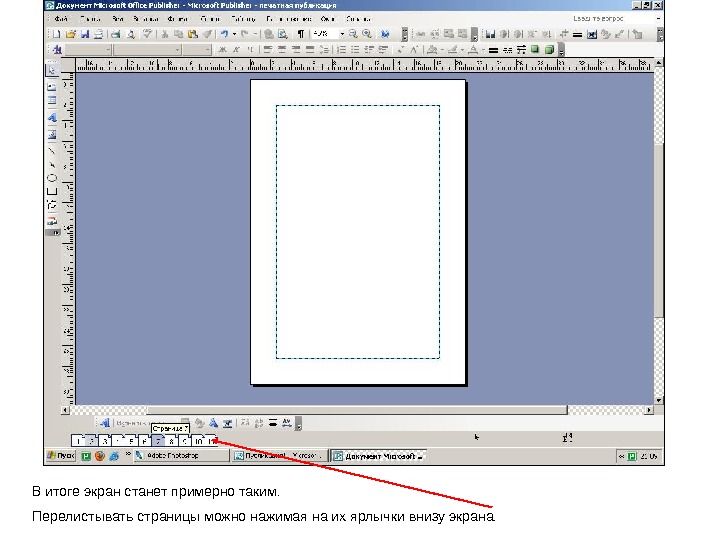The width and height of the screenshot is (720, 540).
Task: Click the horizontal scrollbar right arrow
Action: 649,410
